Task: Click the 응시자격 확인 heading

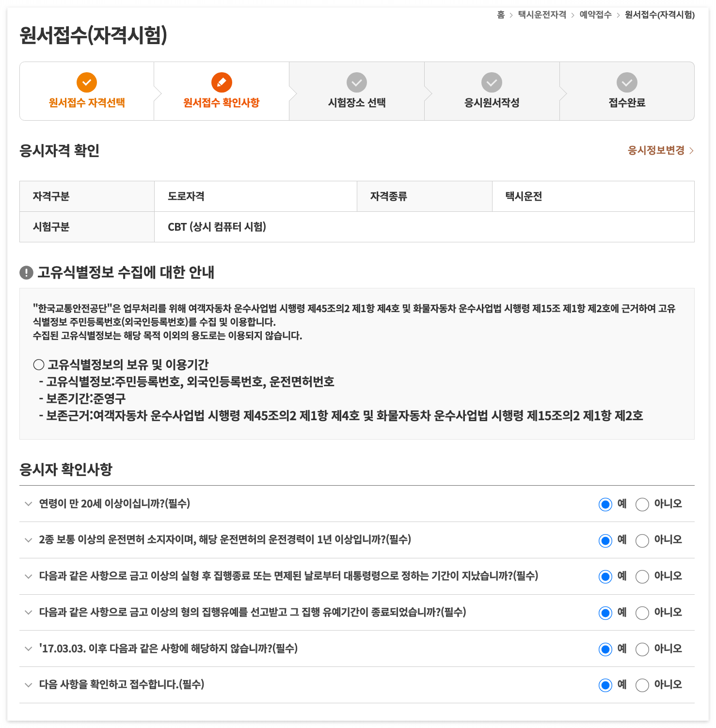Action: click(59, 151)
